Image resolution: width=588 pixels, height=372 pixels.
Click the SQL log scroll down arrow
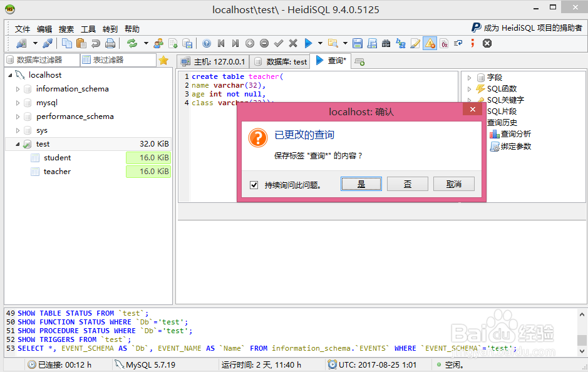click(582, 351)
